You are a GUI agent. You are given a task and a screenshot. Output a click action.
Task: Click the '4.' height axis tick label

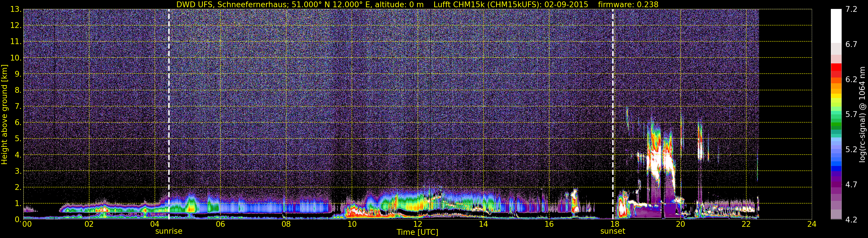pyautogui.click(x=18, y=155)
